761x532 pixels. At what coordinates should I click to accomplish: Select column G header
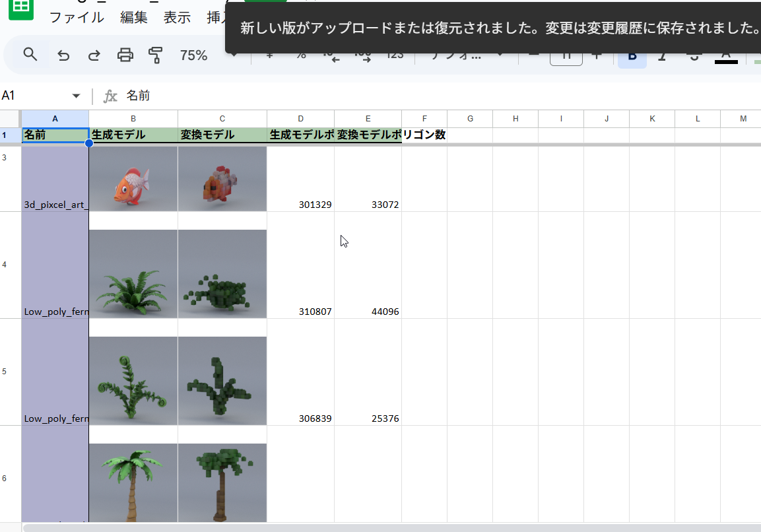click(470, 118)
